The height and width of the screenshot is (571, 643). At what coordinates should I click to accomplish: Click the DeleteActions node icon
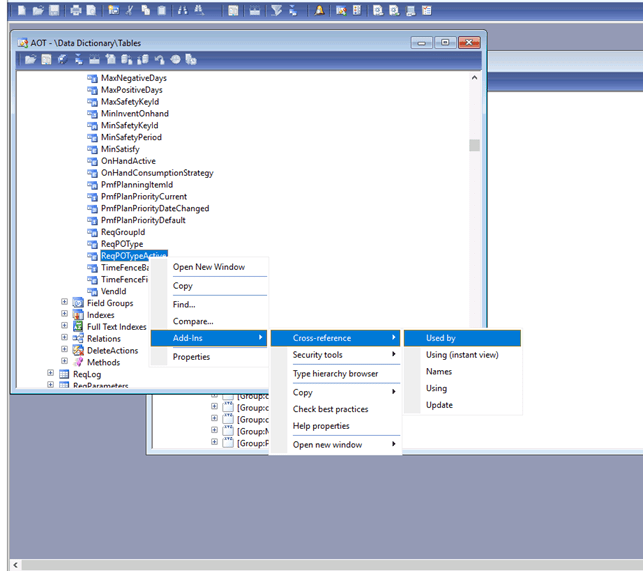[x=78, y=351]
